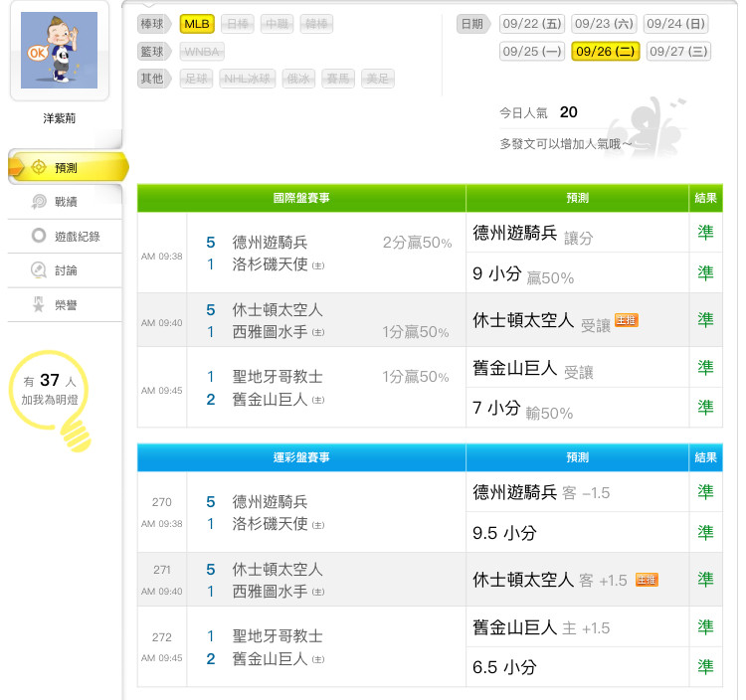
Task: Choose date 09/27 (三)
Action: [678, 52]
